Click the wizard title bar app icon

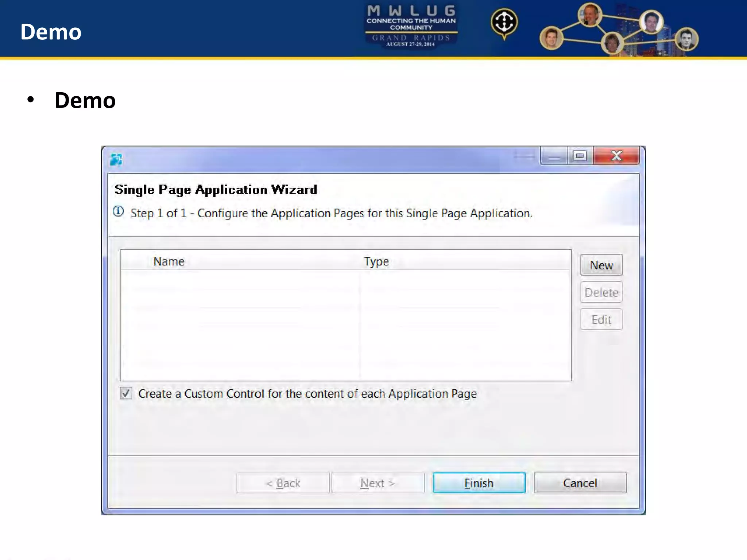point(116,159)
